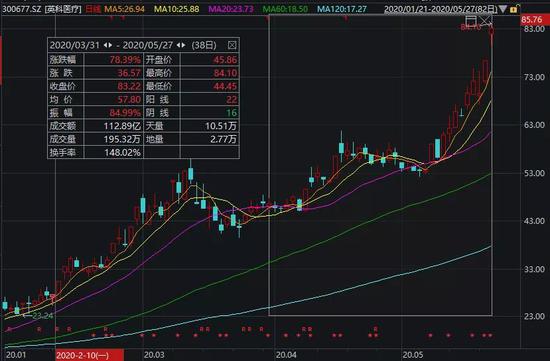Click the 53.00 price axis label
550x361 pixels.
[534, 173]
